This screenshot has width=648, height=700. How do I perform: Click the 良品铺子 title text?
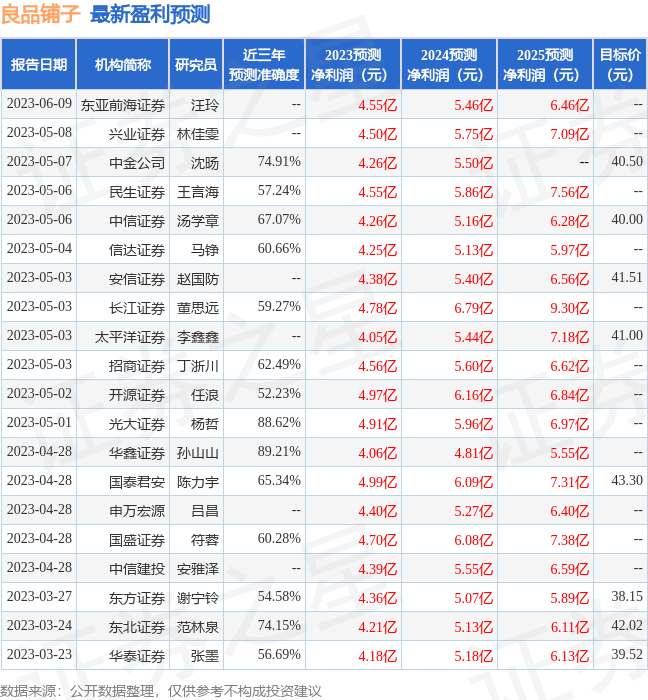pos(40,14)
